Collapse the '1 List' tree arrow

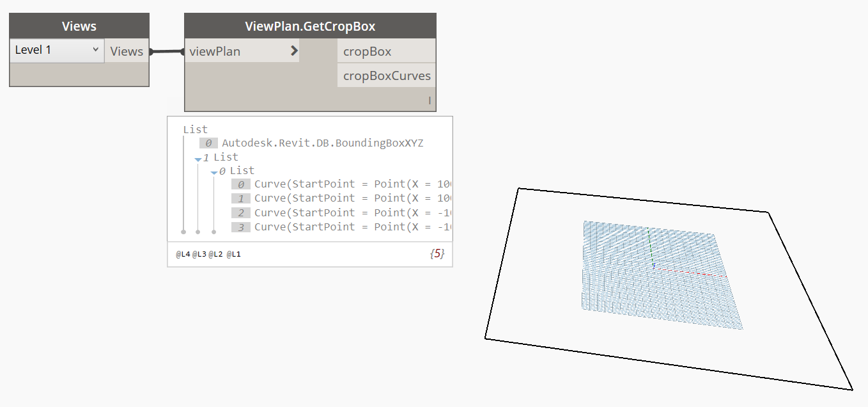pos(198,158)
